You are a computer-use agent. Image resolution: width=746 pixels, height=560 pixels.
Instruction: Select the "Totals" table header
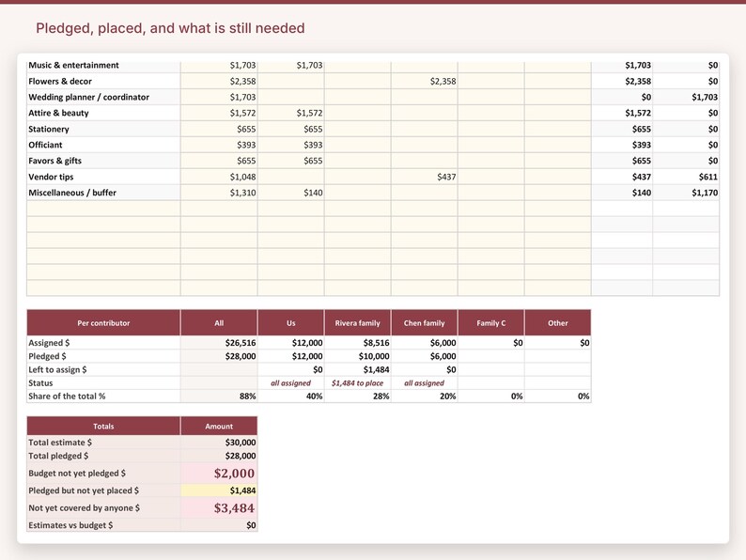[x=103, y=427]
